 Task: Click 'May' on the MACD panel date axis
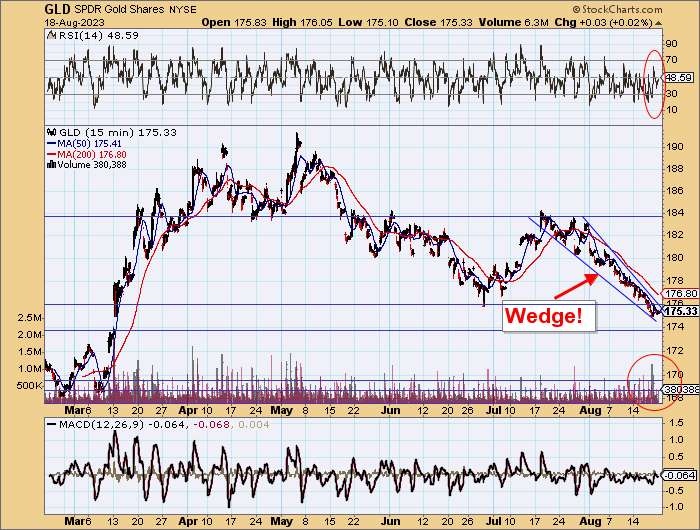pos(282,521)
